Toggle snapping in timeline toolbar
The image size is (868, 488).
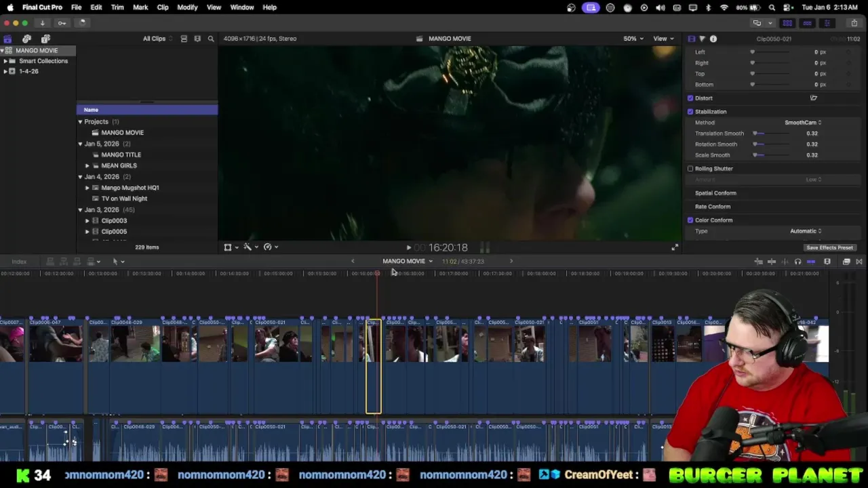coord(811,262)
